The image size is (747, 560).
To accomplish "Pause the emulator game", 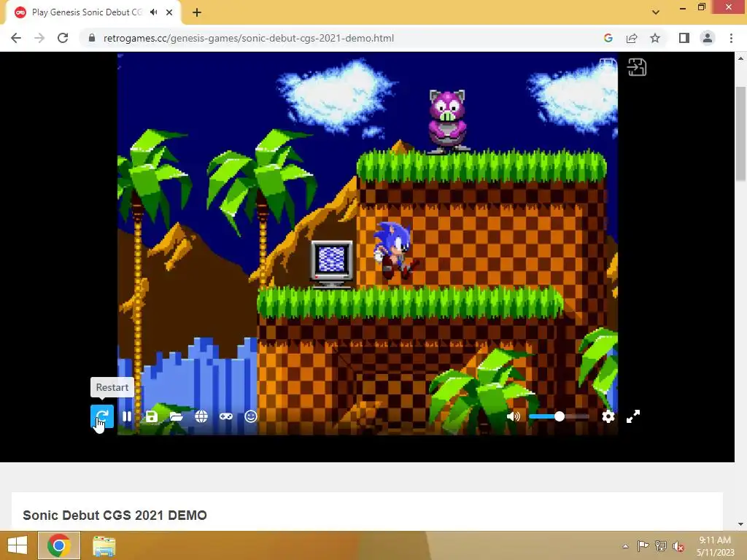I will click(127, 416).
